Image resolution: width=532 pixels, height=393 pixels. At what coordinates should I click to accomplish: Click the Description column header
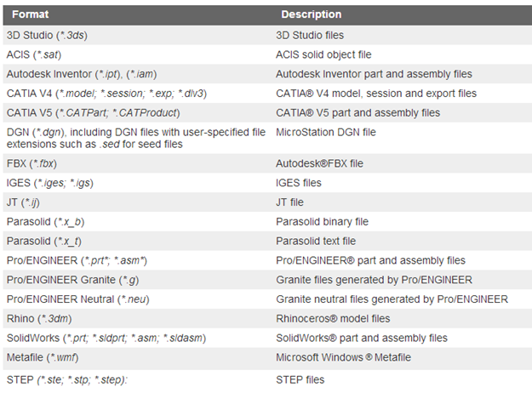click(312, 14)
